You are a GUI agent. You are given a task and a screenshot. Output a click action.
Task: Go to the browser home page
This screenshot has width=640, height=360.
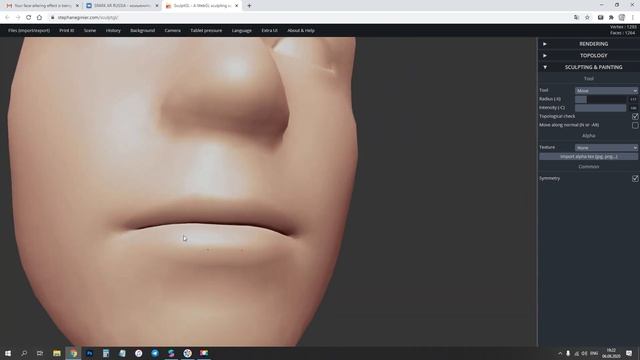[40, 18]
